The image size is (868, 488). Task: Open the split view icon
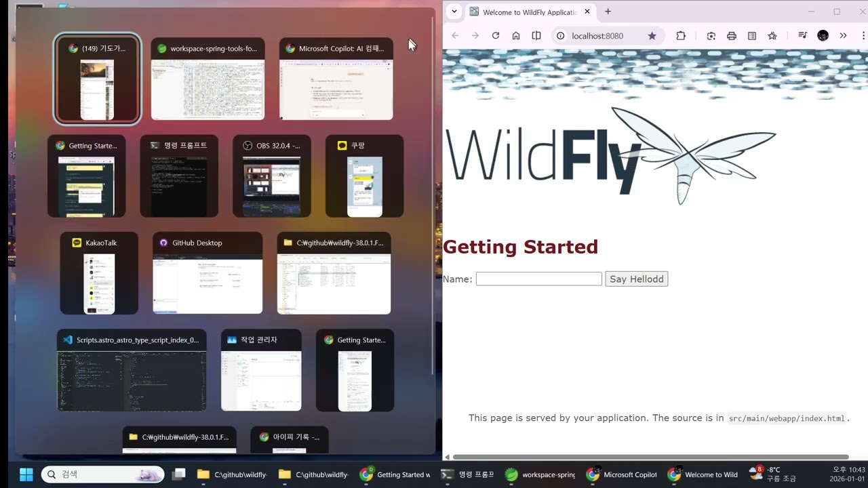click(536, 36)
